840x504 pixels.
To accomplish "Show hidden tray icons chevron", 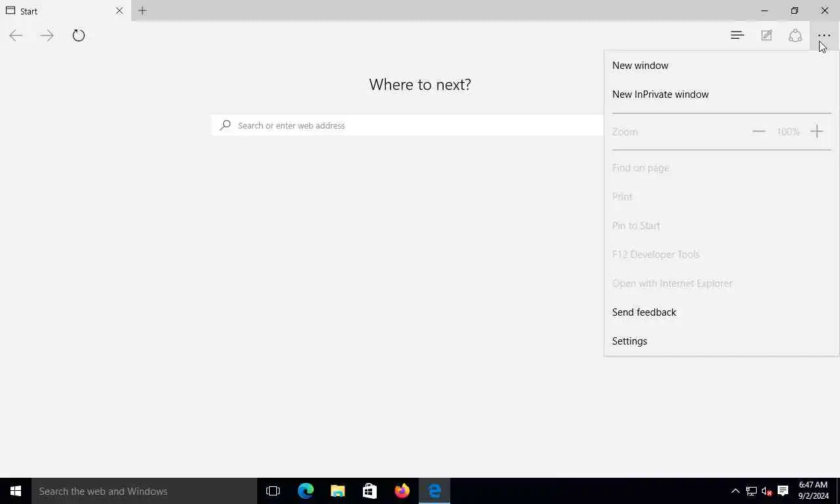I will [x=735, y=491].
